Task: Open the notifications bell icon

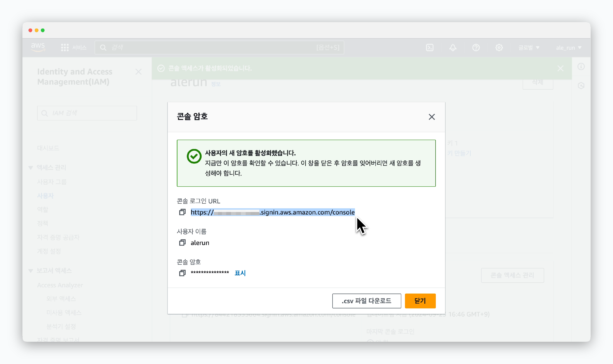Action: coord(453,48)
